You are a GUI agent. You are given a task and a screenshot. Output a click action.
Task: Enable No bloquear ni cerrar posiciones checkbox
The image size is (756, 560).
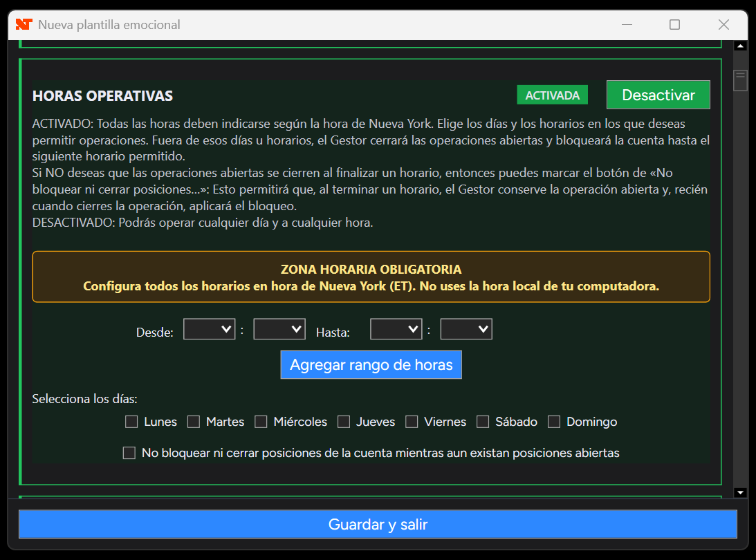pyautogui.click(x=129, y=453)
